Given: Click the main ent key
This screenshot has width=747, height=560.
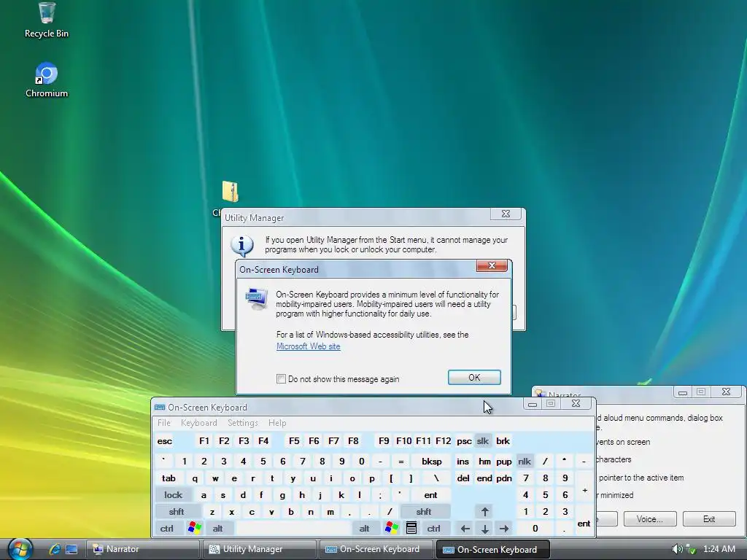Looking at the screenshot, I should tap(430, 495).
